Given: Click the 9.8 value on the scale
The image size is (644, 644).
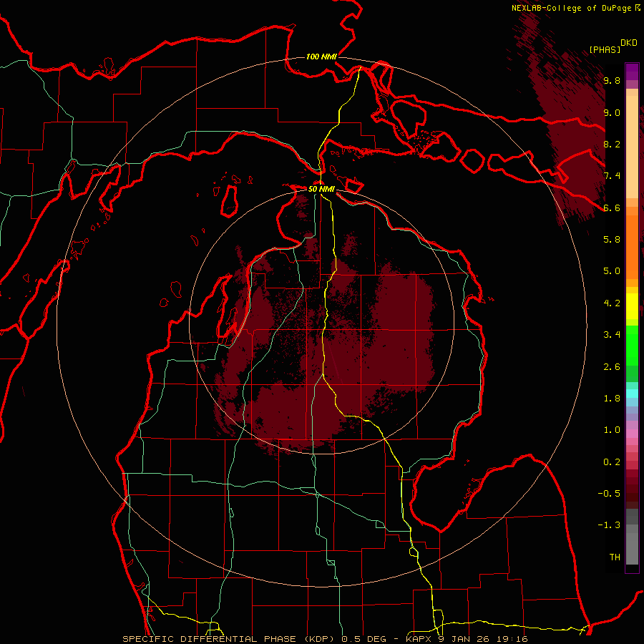Looking at the screenshot, I should (612, 81).
